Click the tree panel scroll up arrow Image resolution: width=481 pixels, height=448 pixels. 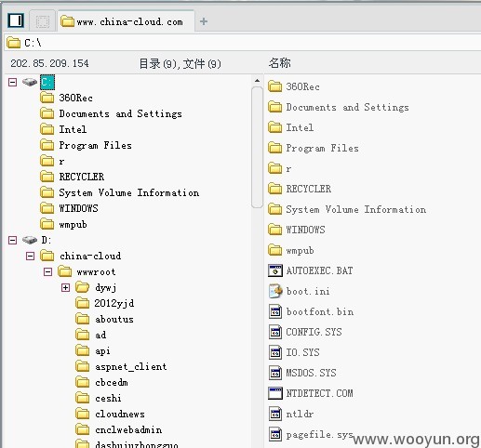pyautogui.click(x=257, y=81)
